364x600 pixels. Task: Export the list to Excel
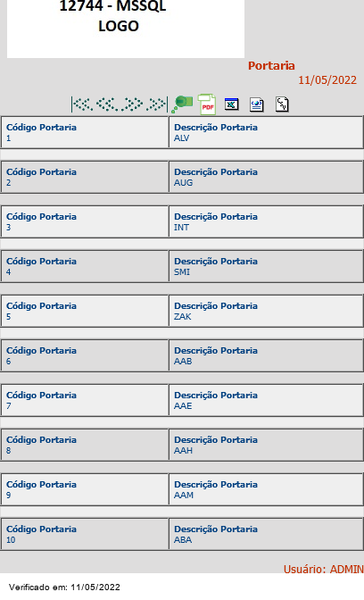click(x=232, y=104)
